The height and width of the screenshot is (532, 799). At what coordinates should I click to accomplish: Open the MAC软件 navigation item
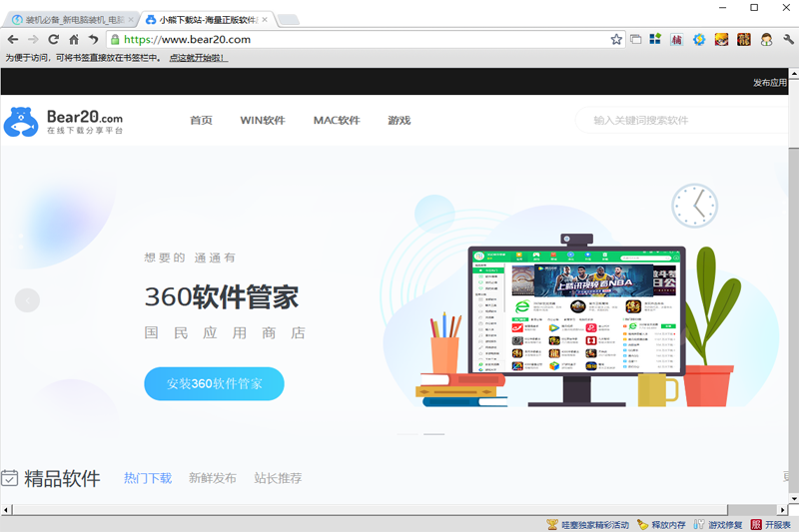click(x=337, y=120)
